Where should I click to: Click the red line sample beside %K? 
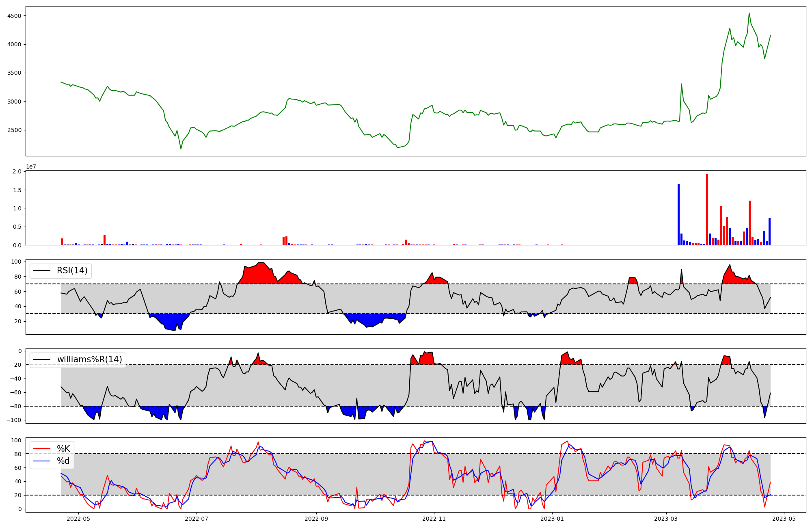point(41,449)
